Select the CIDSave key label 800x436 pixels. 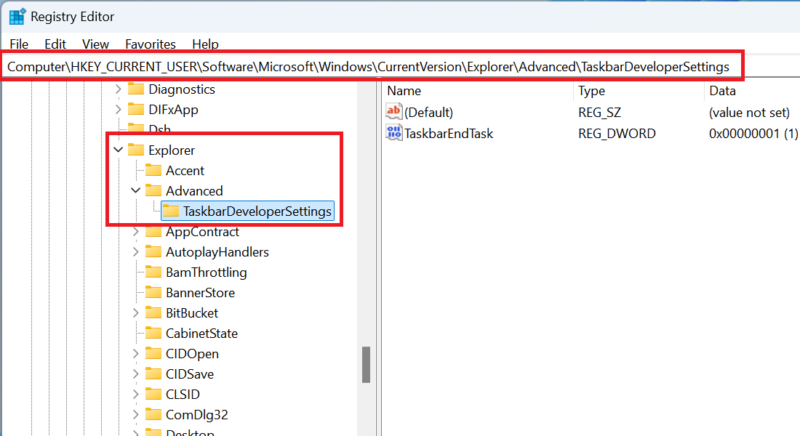click(189, 374)
